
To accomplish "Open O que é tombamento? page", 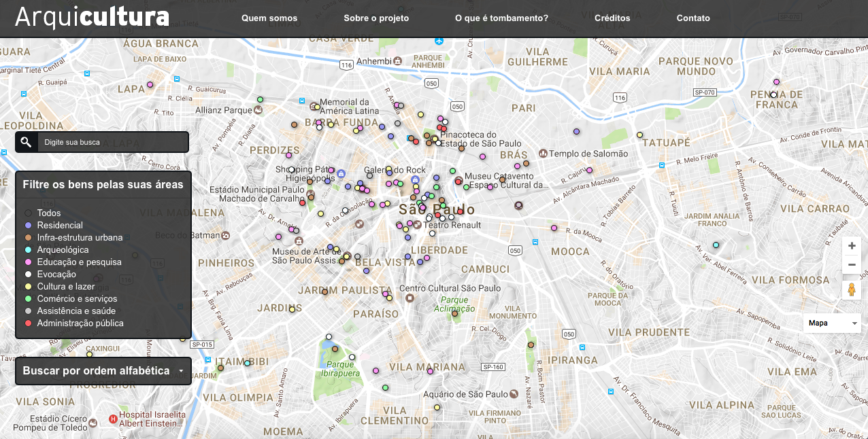I will 501,18.
